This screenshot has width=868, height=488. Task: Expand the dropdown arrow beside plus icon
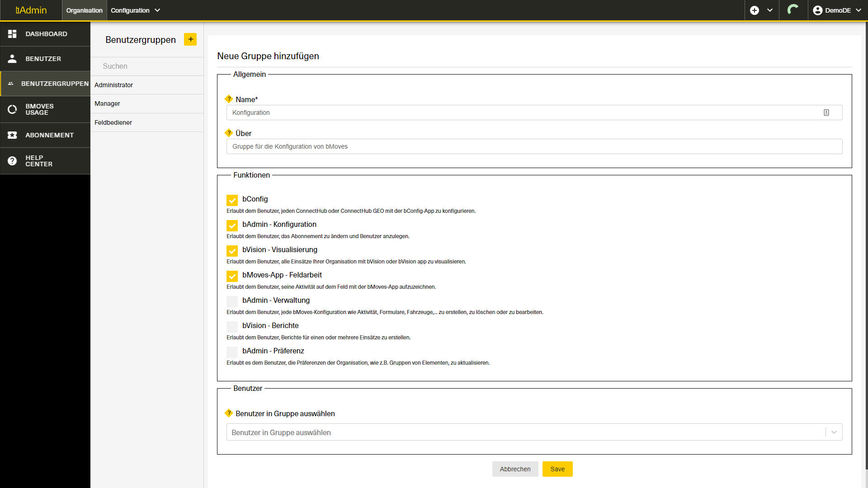click(770, 10)
